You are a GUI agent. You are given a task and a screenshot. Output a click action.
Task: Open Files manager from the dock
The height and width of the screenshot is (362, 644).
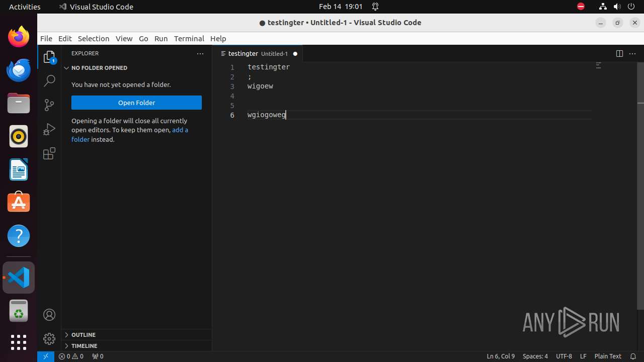[x=19, y=103]
